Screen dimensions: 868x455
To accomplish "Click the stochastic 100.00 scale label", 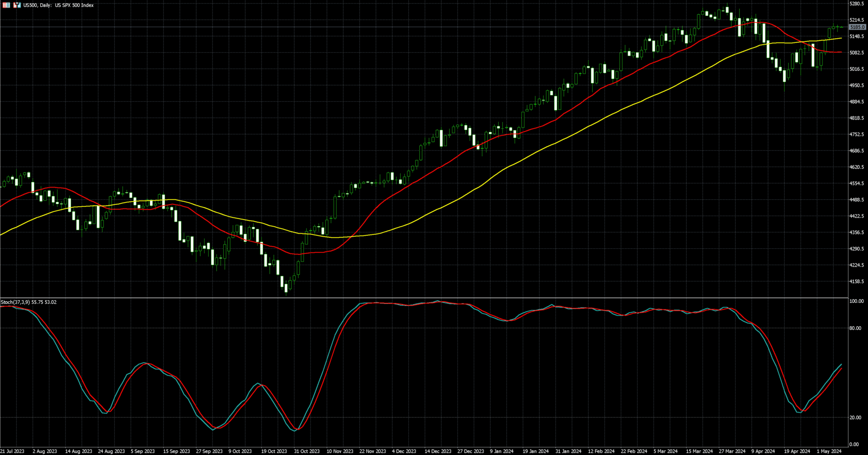I will pyautogui.click(x=856, y=302).
